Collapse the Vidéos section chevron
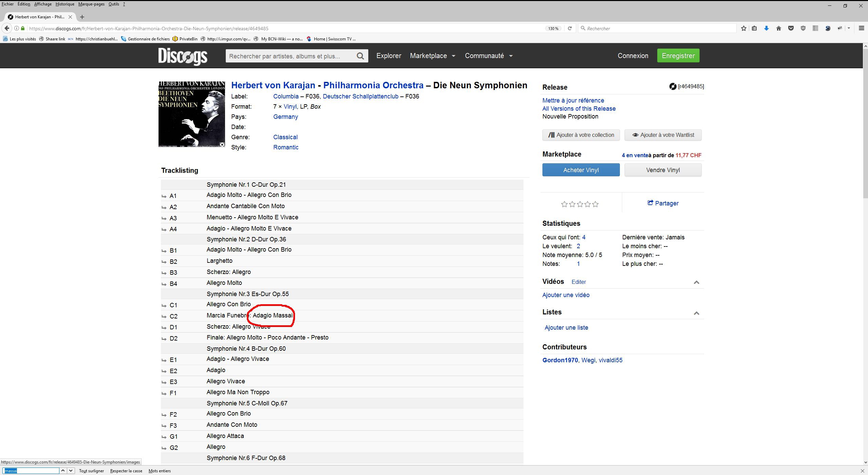 point(696,282)
